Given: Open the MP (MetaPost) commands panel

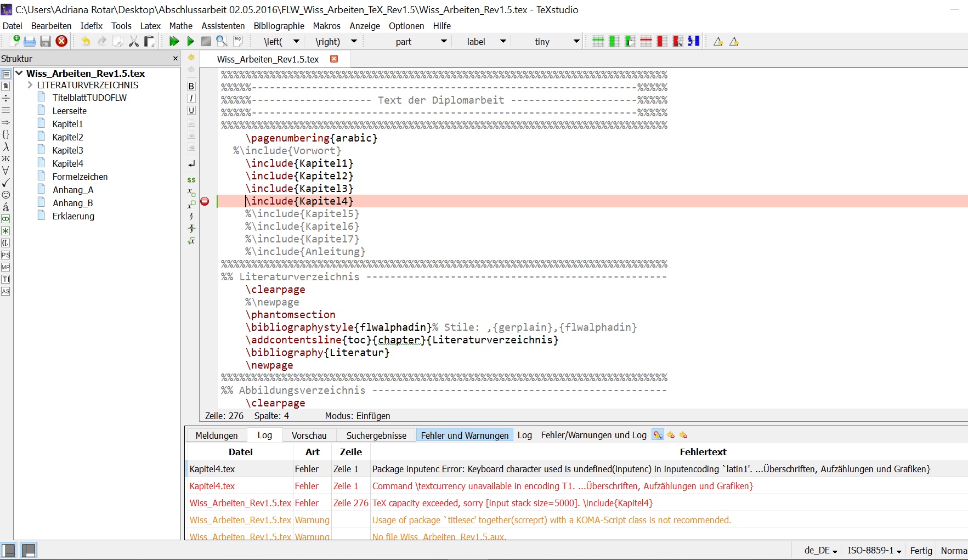Looking at the screenshot, I should coord(5,267).
